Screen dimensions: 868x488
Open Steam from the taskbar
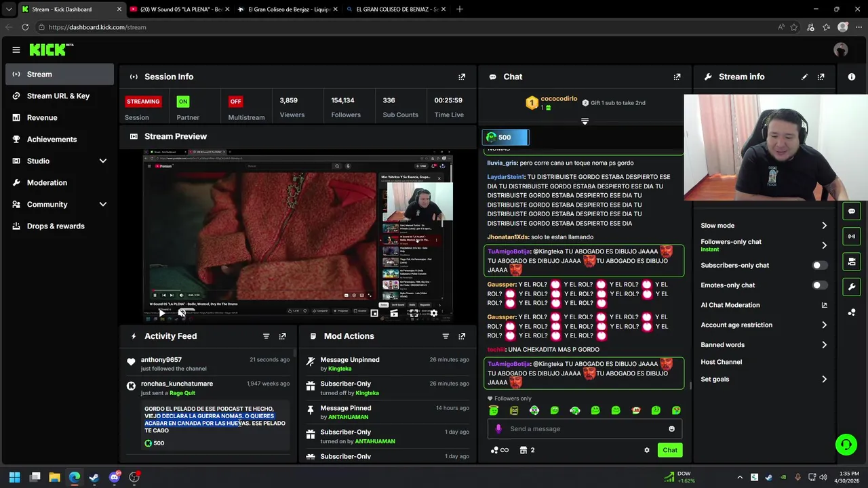94,477
